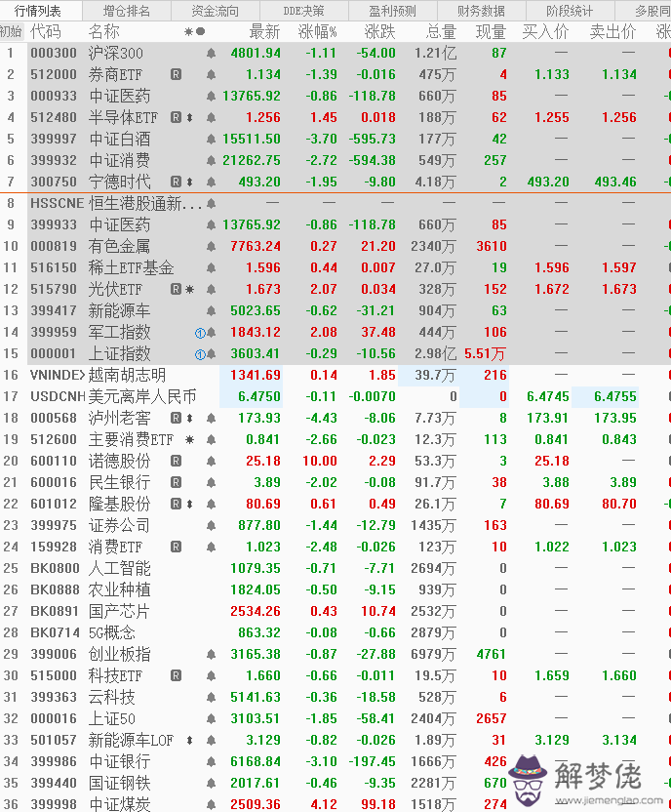Select the 越南胡志明 row name
671x812 pixels.
pos(127,375)
